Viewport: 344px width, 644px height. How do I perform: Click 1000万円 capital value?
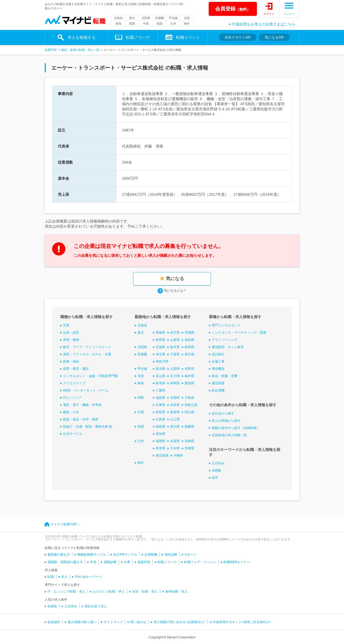click(x=130, y=178)
